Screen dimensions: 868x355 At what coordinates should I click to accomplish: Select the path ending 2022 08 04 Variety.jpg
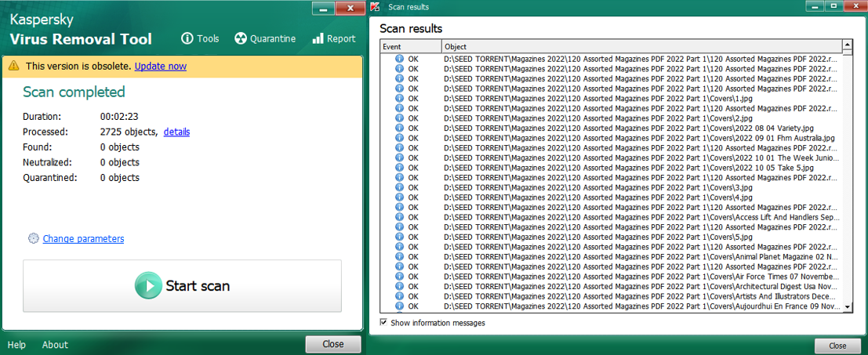pyautogui.click(x=628, y=128)
